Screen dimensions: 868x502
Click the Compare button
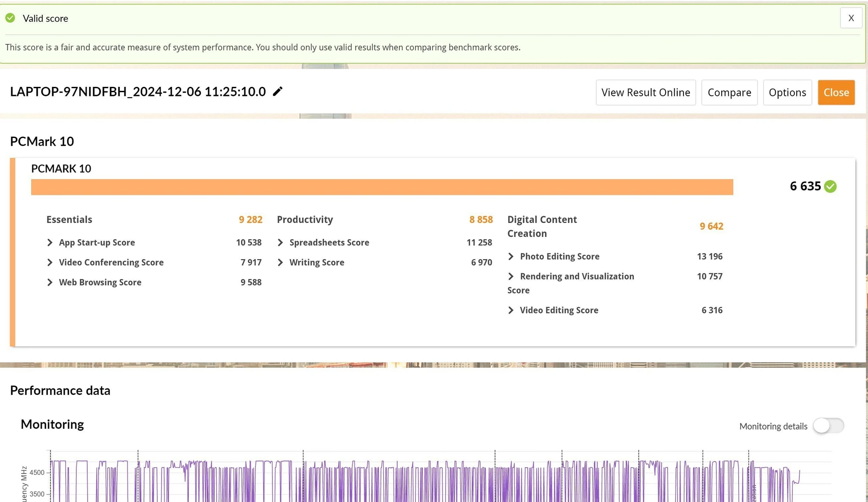coord(729,92)
